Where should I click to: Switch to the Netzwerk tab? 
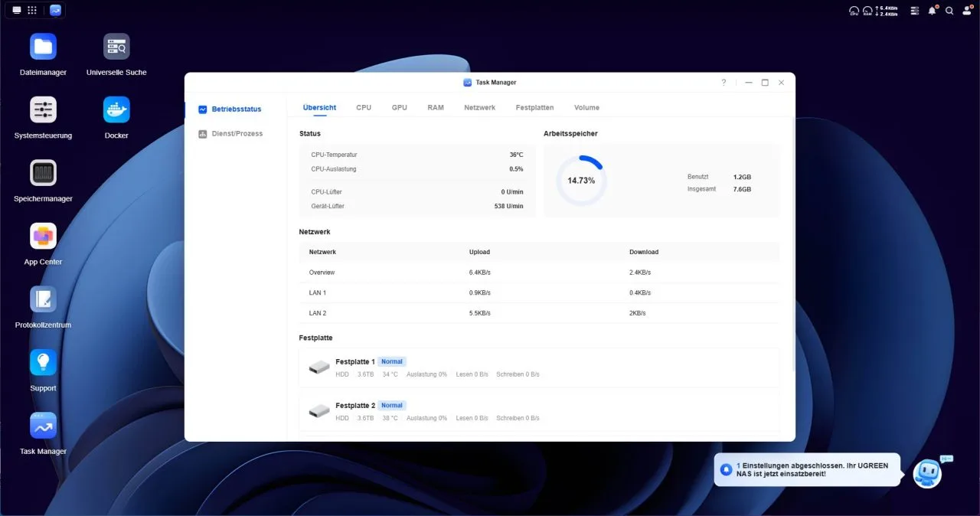tap(480, 108)
